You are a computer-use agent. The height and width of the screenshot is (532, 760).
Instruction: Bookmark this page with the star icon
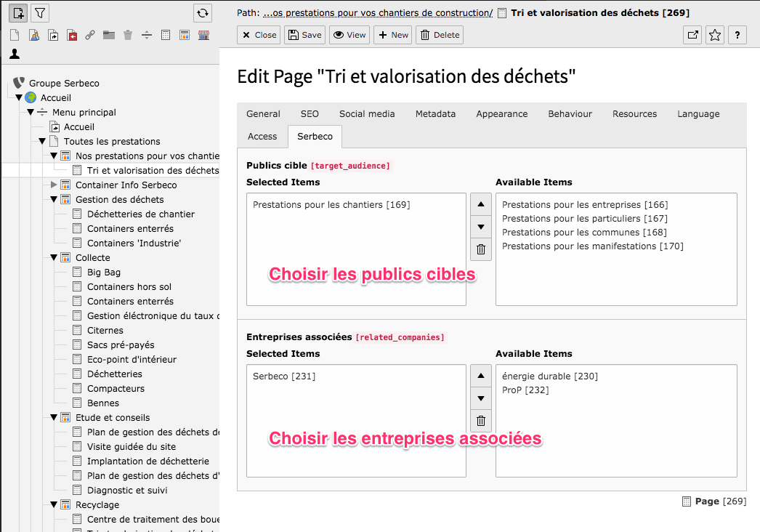715,35
